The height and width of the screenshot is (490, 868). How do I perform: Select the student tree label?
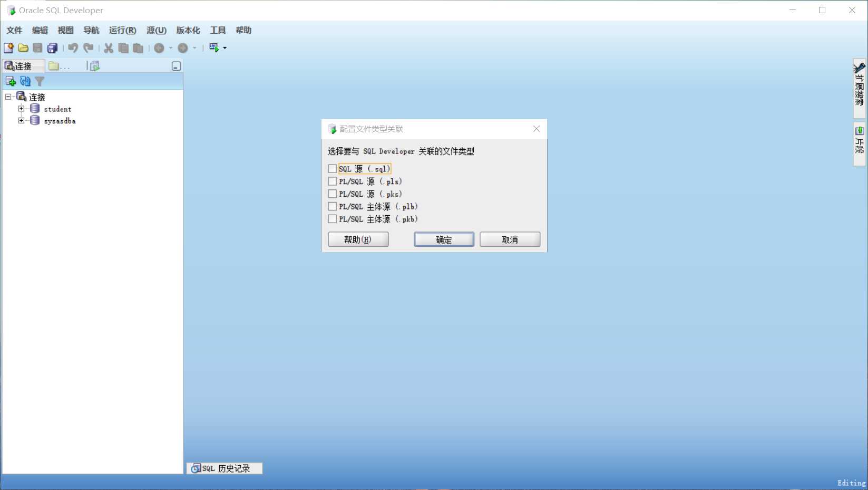click(x=57, y=109)
